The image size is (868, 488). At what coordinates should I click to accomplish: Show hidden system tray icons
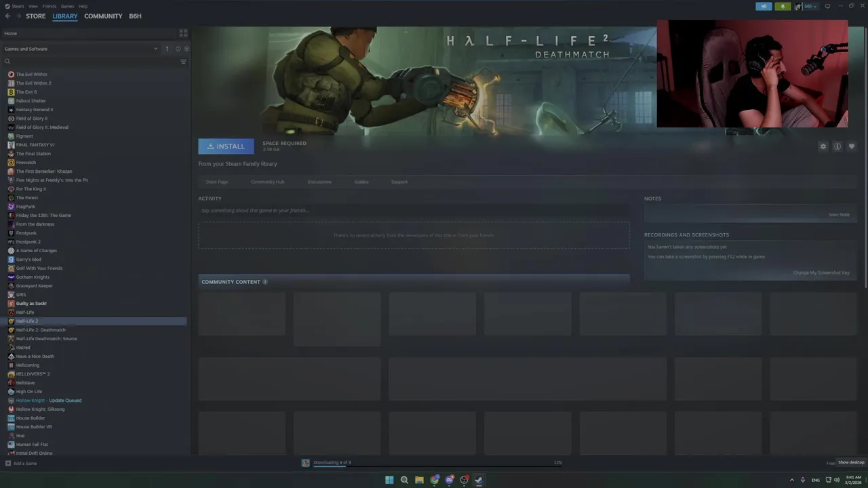(791, 480)
